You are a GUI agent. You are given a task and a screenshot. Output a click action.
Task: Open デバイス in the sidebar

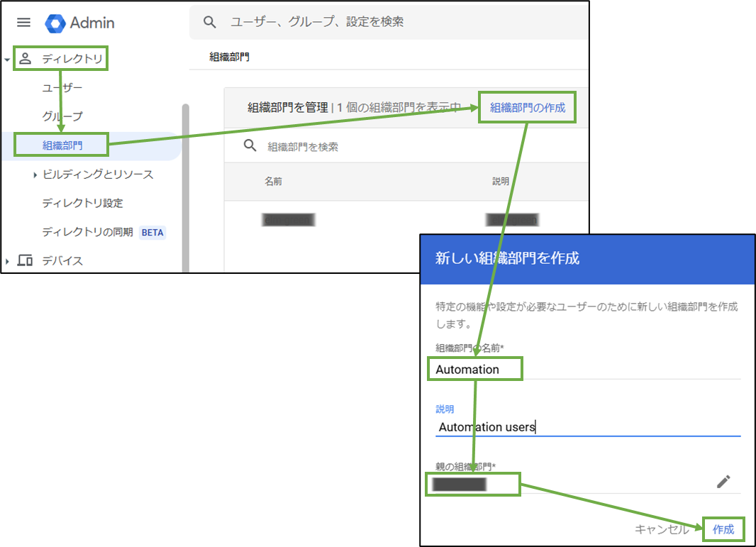coord(62,261)
